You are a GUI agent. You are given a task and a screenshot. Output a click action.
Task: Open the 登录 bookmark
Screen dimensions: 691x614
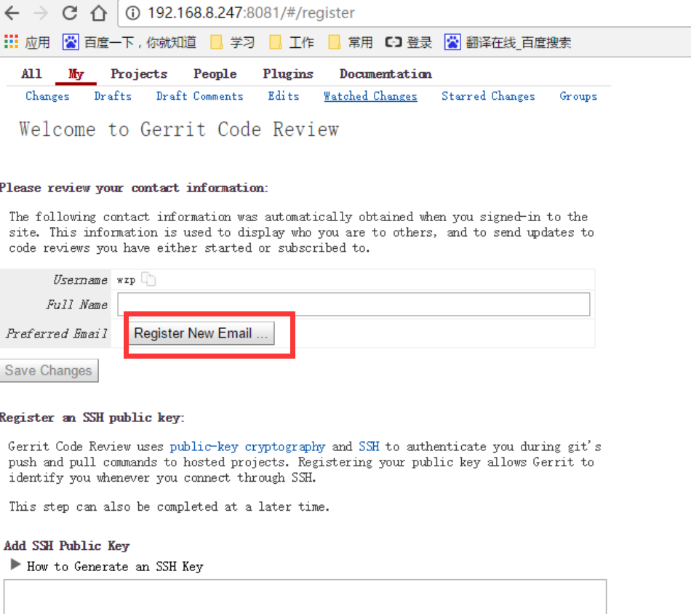point(409,42)
